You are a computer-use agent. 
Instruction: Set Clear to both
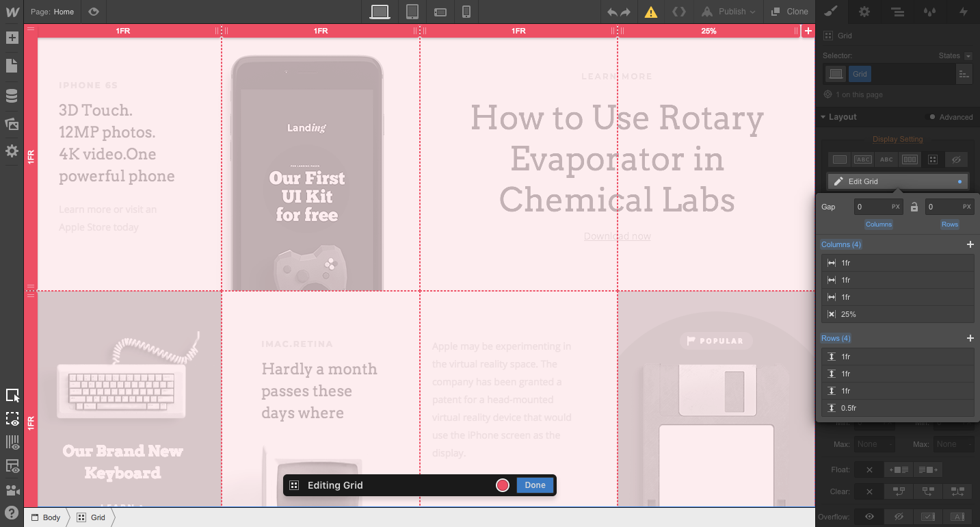pos(957,491)
